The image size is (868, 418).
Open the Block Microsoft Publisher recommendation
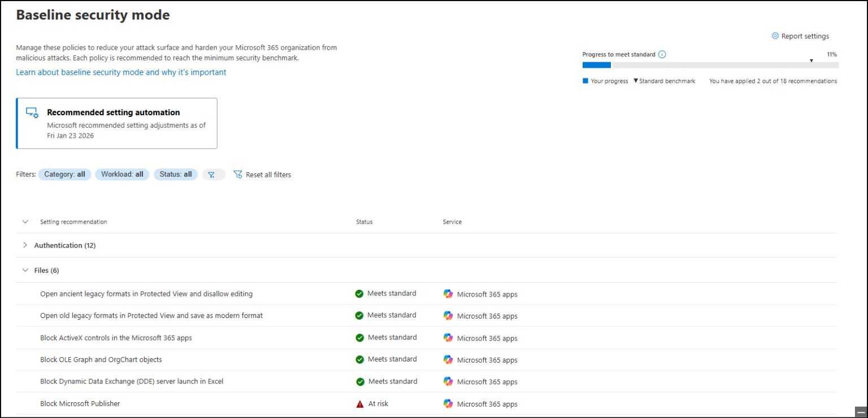coord(80,403)
